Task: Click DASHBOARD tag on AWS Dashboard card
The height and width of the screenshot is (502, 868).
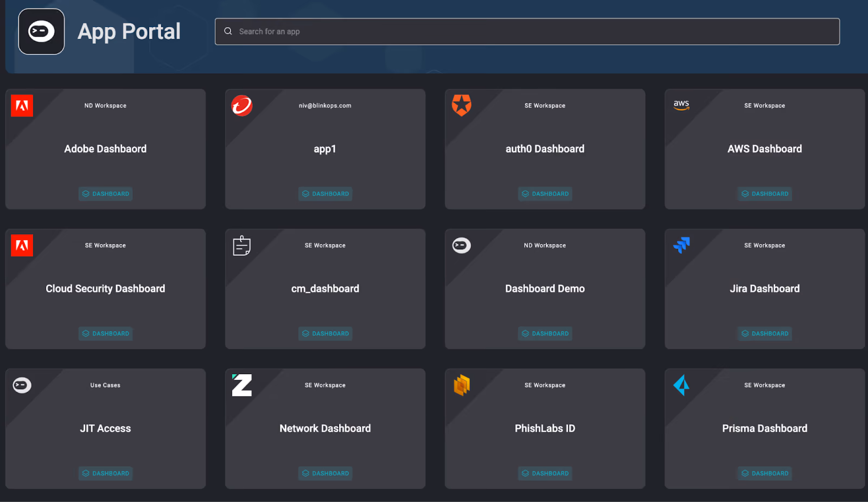Action: (x=764, y=194)
